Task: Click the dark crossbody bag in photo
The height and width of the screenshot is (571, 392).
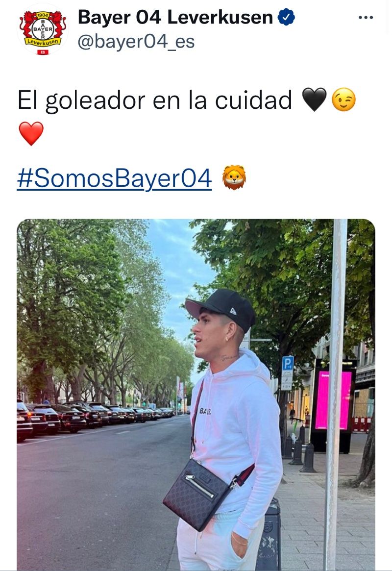Action: point(197,494)
